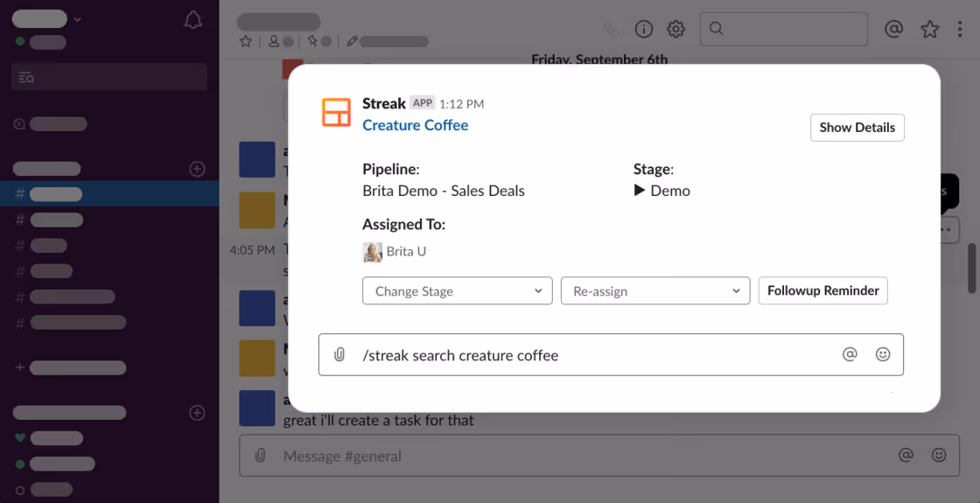Click Brita U's avatar thumbnail
This screenshot has width=980, height=503.
pyautogui.click(x=373, y=252)
